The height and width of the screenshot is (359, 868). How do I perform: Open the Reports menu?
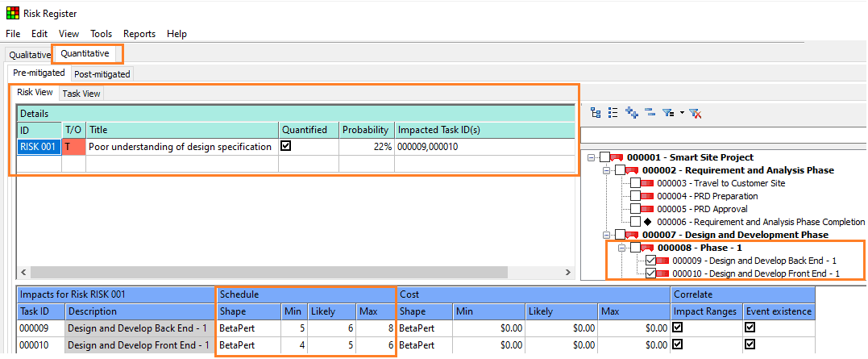tap(139, 34)
